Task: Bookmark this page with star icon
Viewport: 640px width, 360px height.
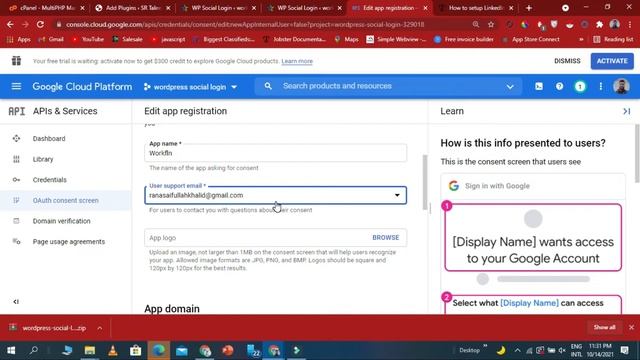Action: click(x=491, y=24)
